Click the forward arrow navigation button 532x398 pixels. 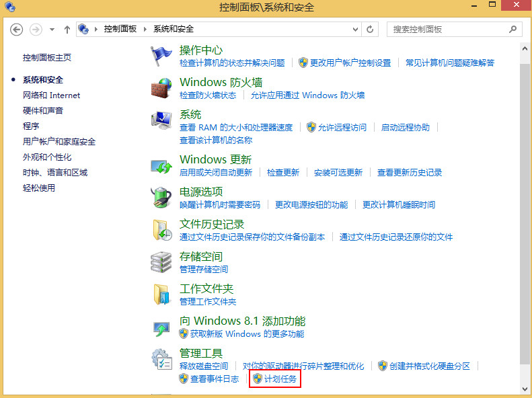[36, 30]
